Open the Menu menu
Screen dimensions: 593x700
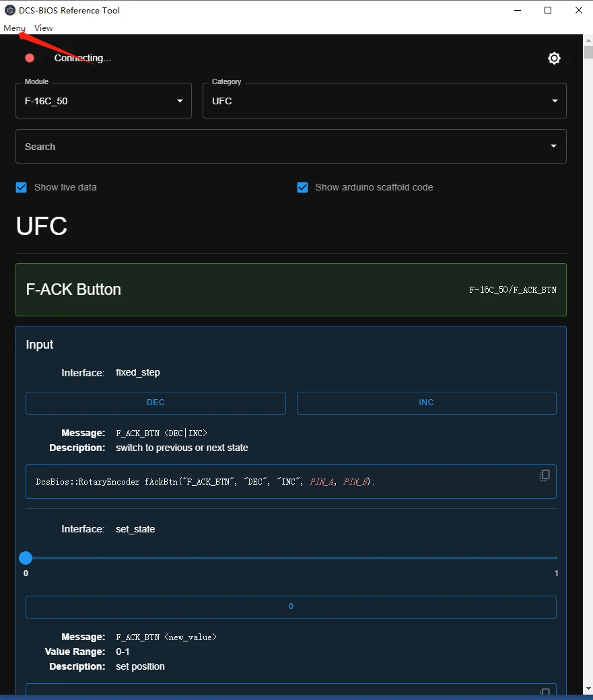pos(14,28)
